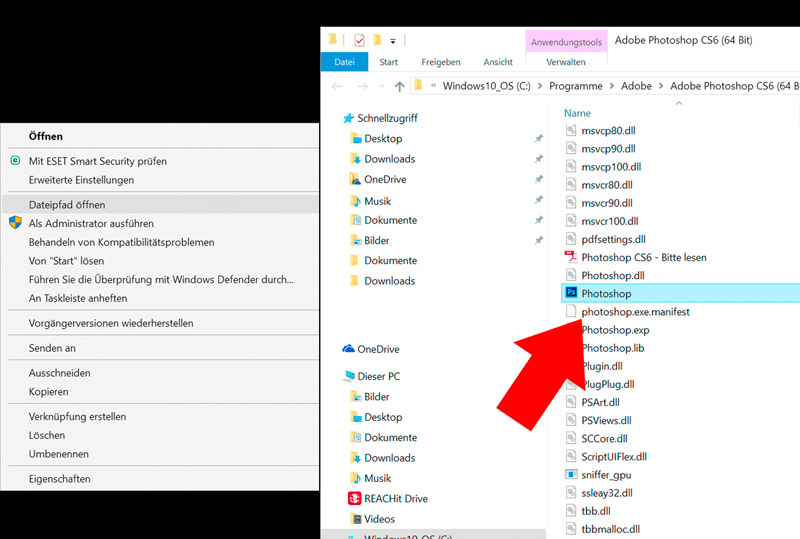The width and height of the screenshot is (800, 539).
Task: Sort files by the Name column header
Action: tap(577, 113)
